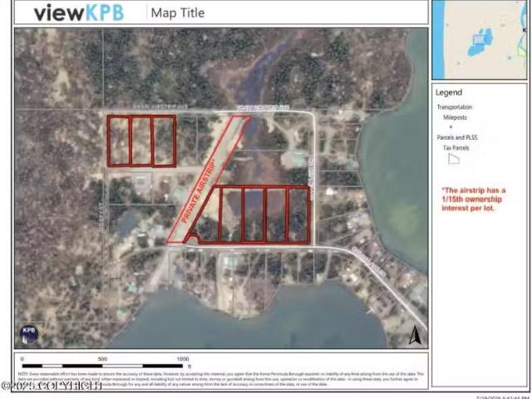Click the north arrow compass symbol
532x399 pixels.
pyautogui.click(x=415, y=334)
